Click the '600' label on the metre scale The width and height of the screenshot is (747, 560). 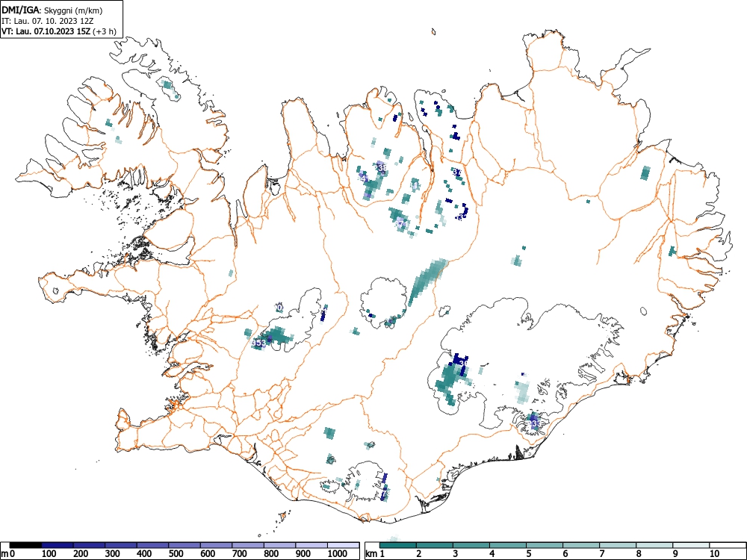(208, 554)
